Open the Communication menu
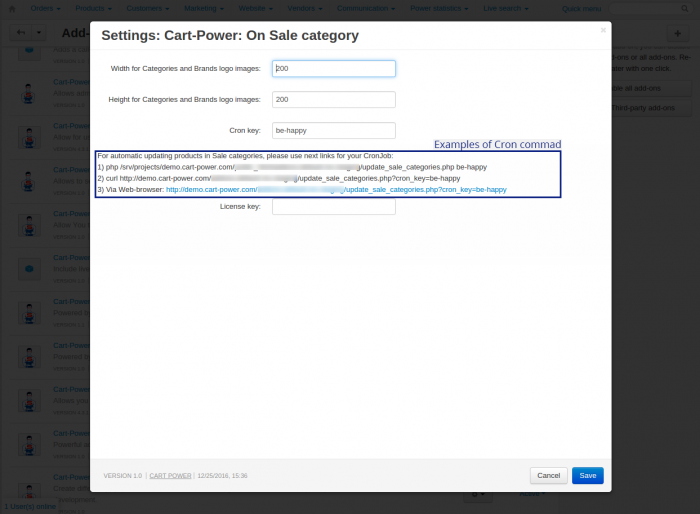700x514 pixels. tap(366, 8)
